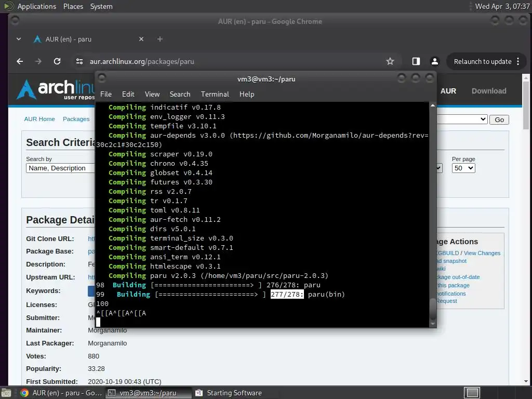The height and width of the screenshot is (399, 532).
Task: Open terminal File menu
Action: click(106, 95)
